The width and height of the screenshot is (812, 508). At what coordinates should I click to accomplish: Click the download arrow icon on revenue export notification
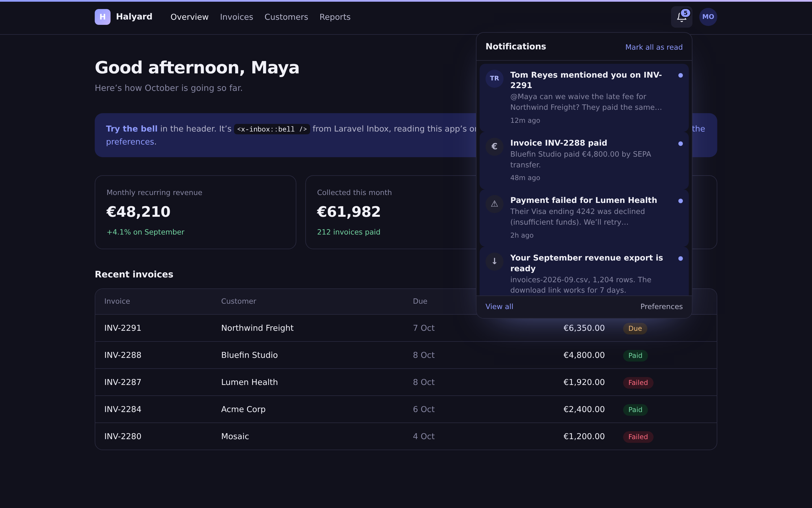pyautogui.click(x=494, y=261)
